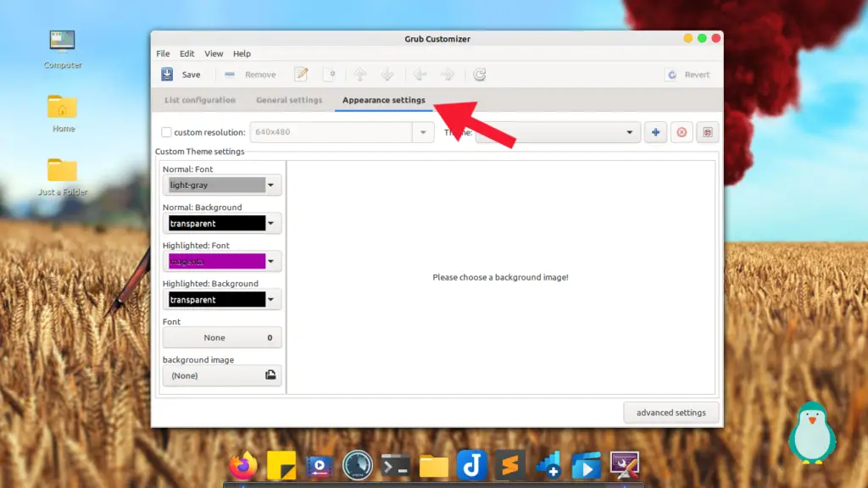Click the new entry page icon
This screenshot has height=488, width=868.
(x=330, y=75)
